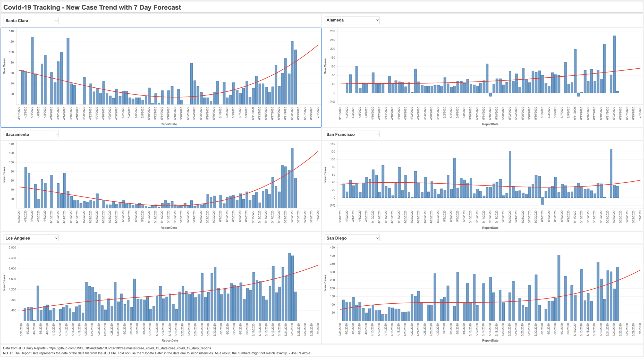The height and width of the screenshot is (357, 644).
Task: Click the dashboard title heading
Action: click(92, 7)
